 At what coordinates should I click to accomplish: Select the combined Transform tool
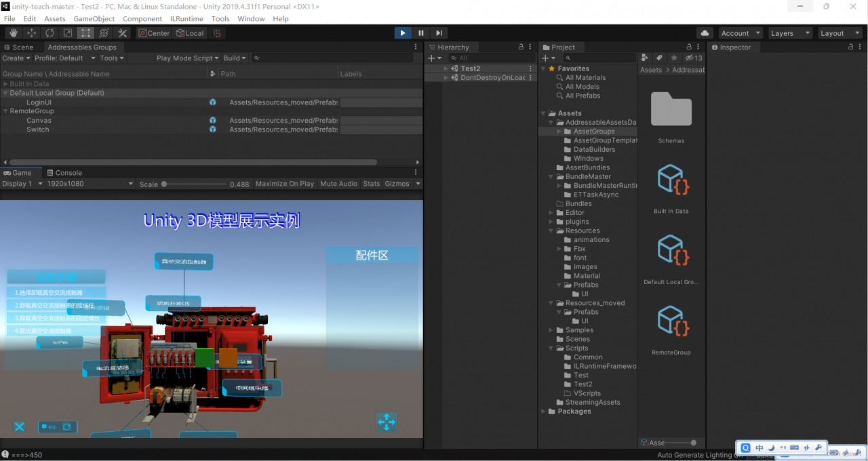tap(104, 33)
